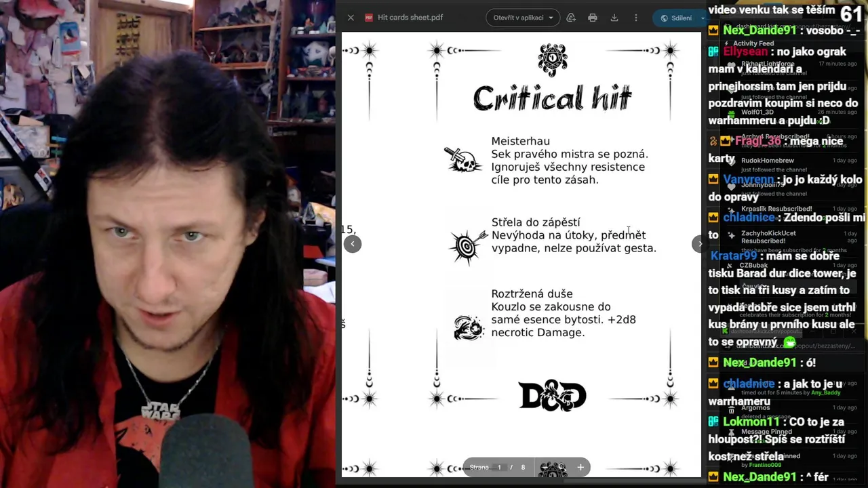Click the 'Roztržená duše' text line
This screenshot has width=868, height=488.
point(532,294)
